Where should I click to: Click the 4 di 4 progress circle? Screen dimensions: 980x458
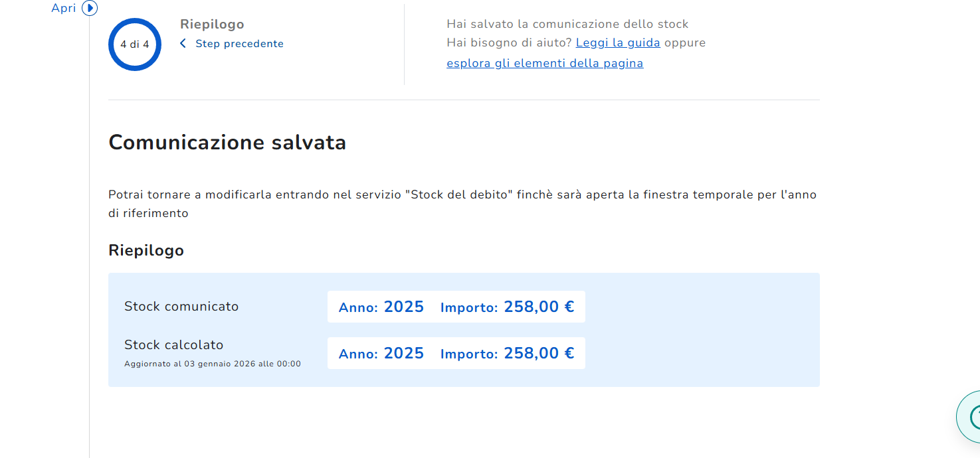coord(135,44)
